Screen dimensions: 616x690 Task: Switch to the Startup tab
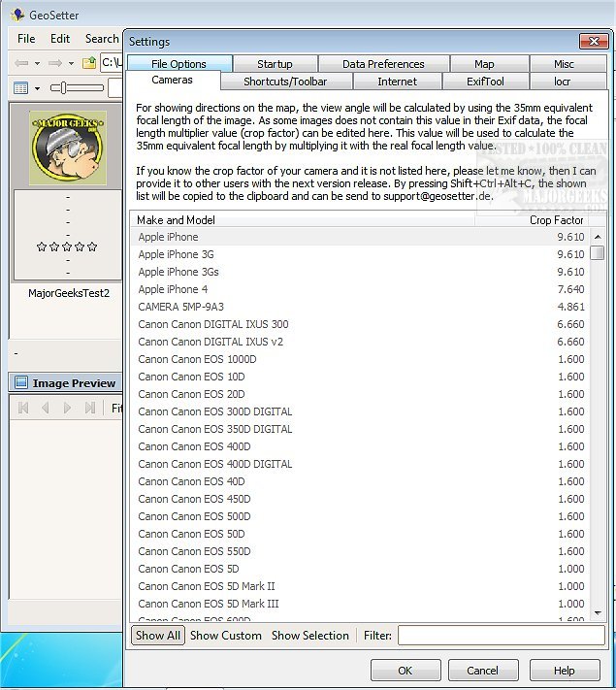tap(275, 64)
